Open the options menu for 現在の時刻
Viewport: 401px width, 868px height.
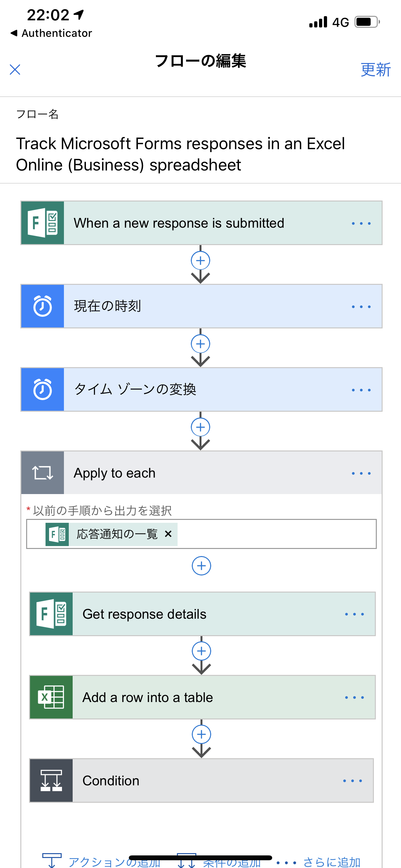(361, 306)
